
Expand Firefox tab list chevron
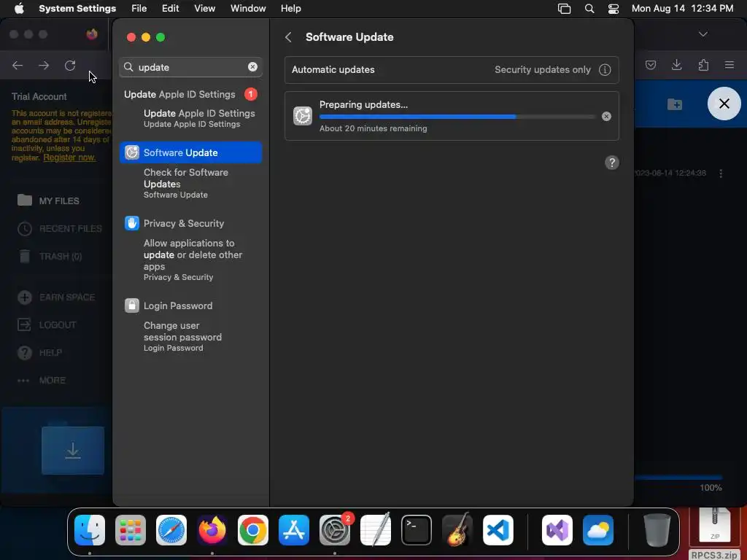pyautogui.click(x=703, y=34)
